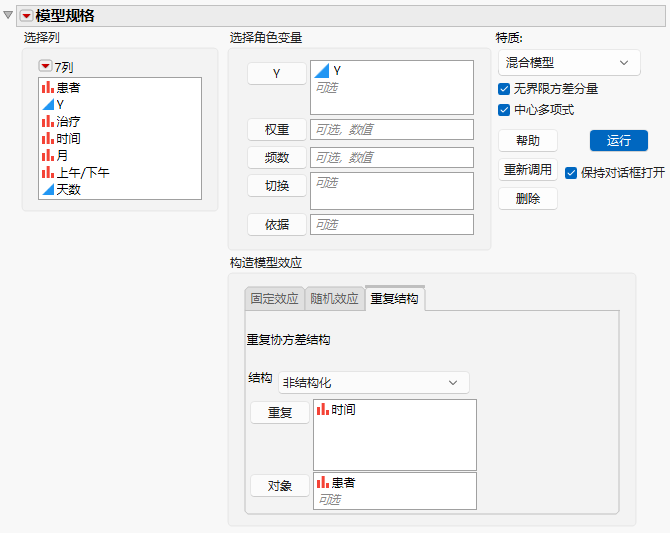Select the 重复结构 tab
Viewport: 670px width, 533px height.
pos(394,298)
